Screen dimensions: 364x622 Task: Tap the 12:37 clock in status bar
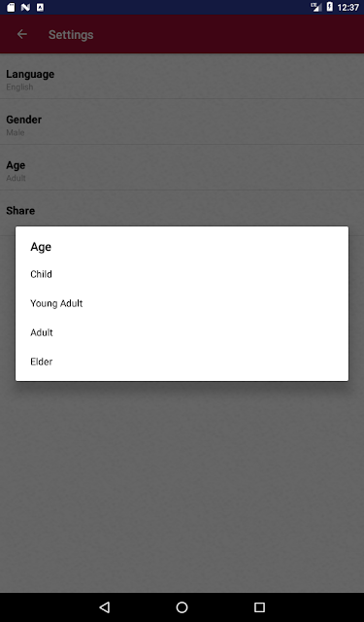(x=347, y=7)
